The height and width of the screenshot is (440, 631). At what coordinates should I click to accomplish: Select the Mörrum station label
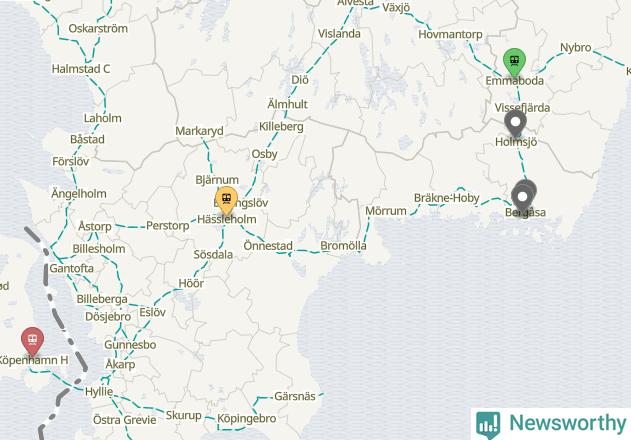[x=386, y=211]
